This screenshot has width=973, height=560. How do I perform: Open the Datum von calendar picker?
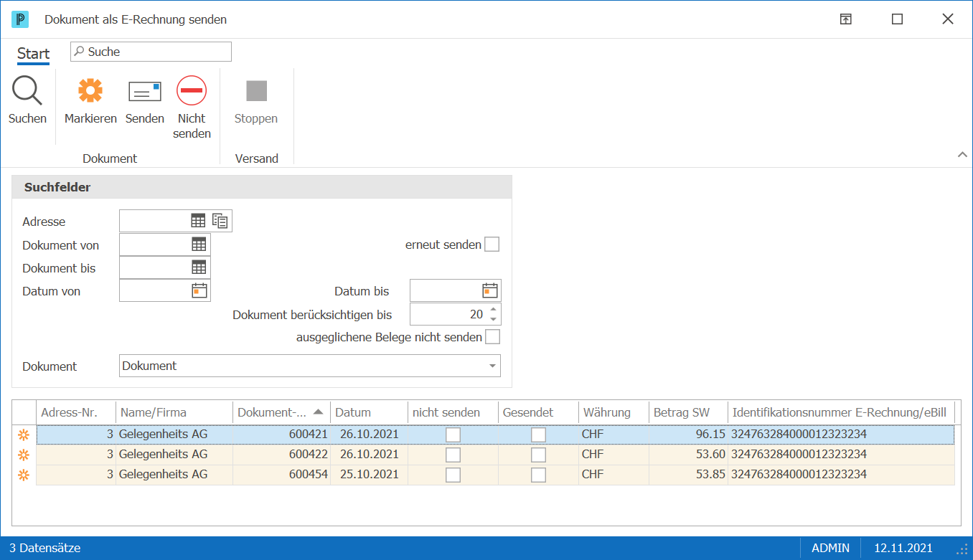click(199, 290)
